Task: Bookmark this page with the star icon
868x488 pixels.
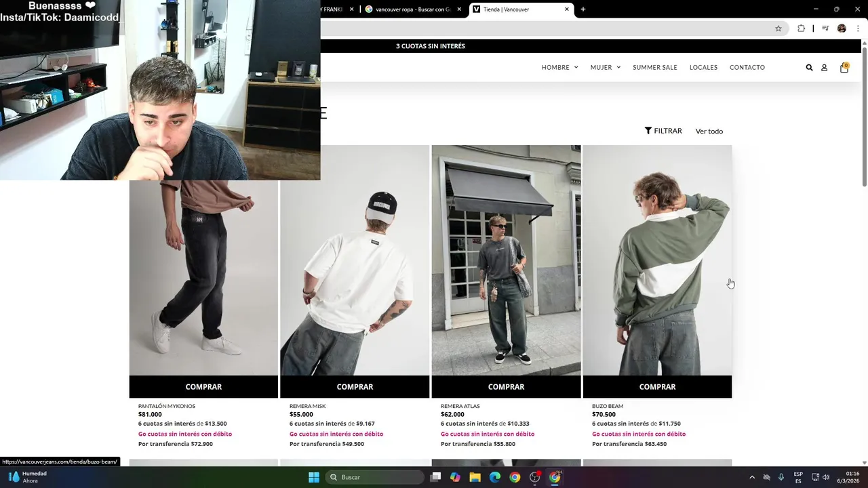Action: [778, 28]
